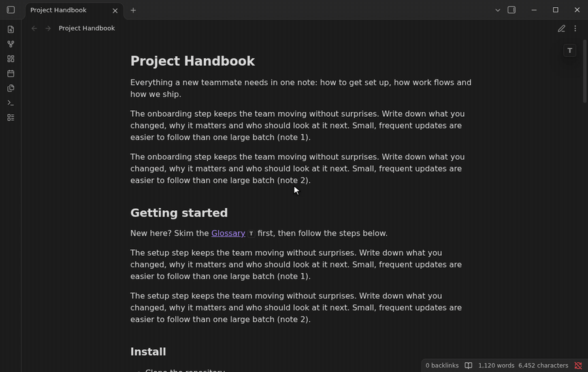
Task: Toggle reading mode book icon in status bar
Action: pyautogui.click(x=468, y=365)
